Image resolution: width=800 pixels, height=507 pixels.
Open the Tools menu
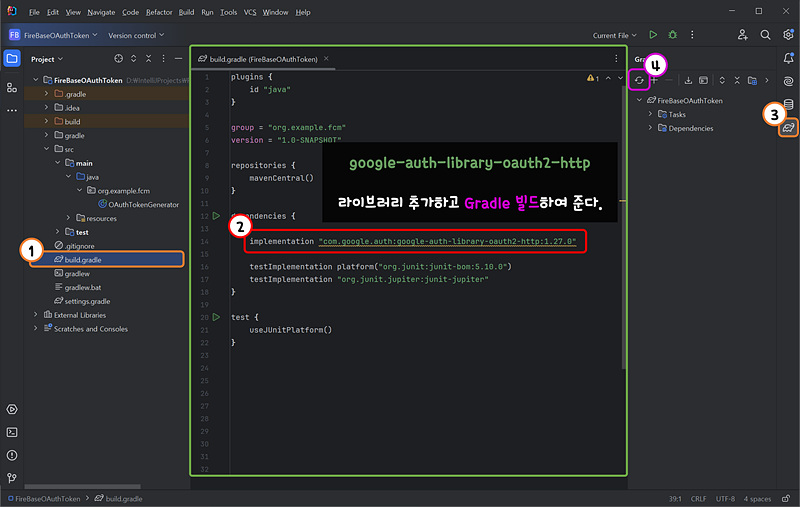pyautogui.click(x=229, y=12)
